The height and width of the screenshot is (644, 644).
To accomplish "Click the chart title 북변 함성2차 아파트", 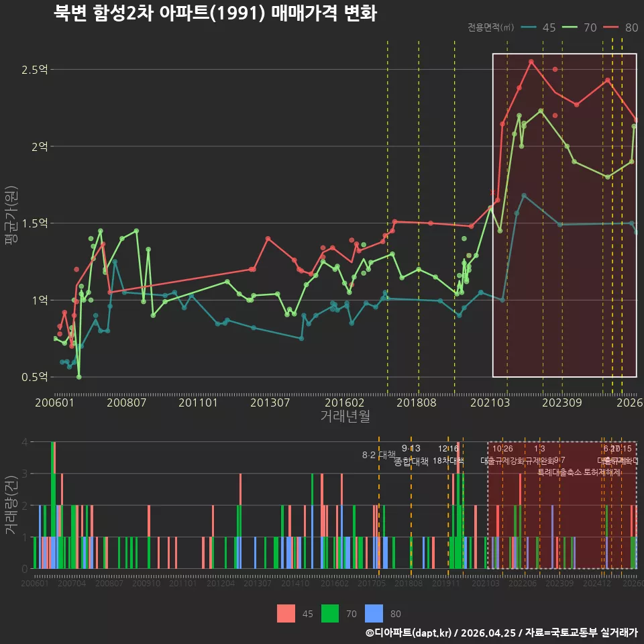I will pyautogui.click(x=215, y=13).
